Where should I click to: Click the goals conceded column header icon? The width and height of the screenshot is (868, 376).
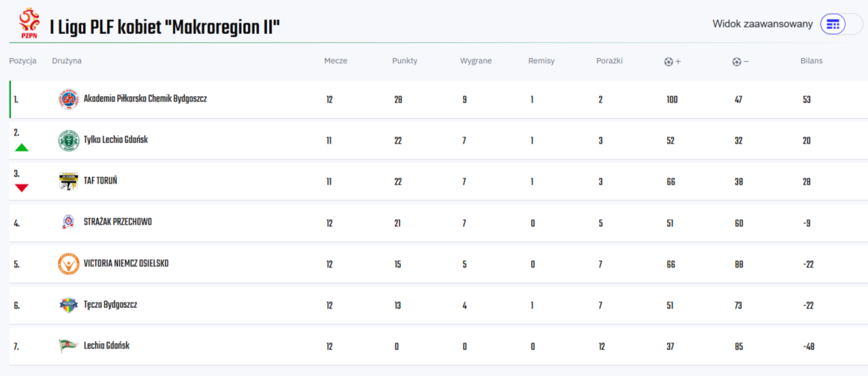(737, 61)
